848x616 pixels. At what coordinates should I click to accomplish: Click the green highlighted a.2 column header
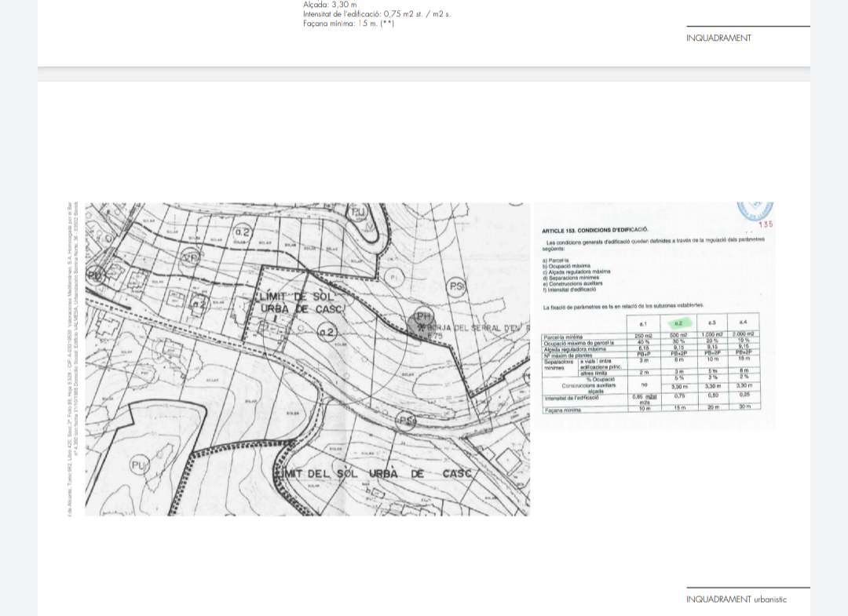(680, 323)
